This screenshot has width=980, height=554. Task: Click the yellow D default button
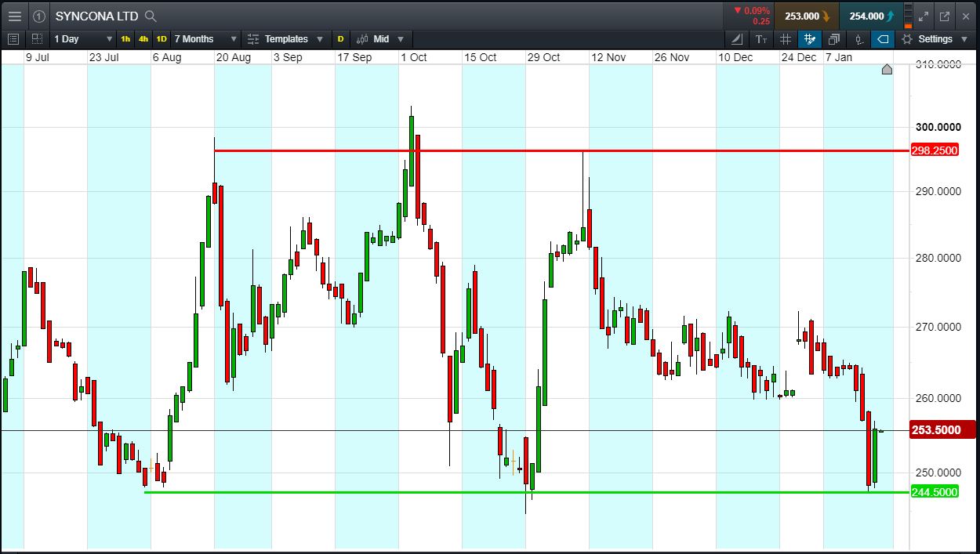[x=340, y=38]
